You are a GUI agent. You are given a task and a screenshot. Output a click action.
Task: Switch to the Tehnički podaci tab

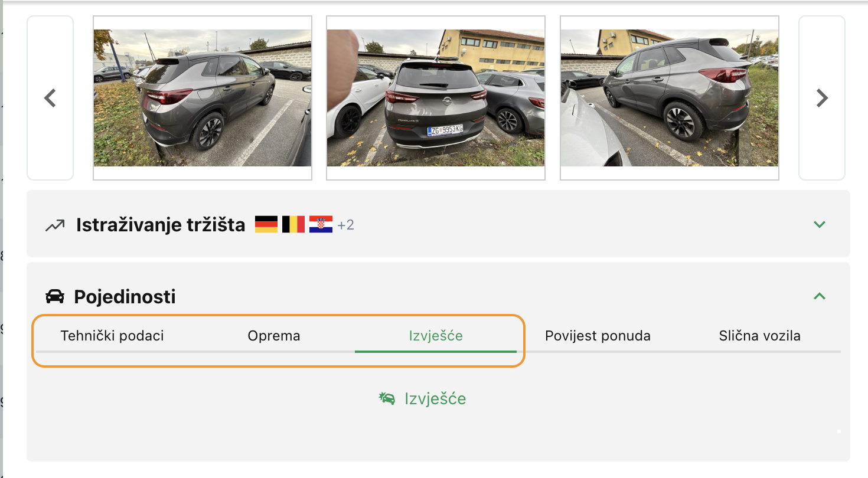pyautogui.click(x=112, y=336)
